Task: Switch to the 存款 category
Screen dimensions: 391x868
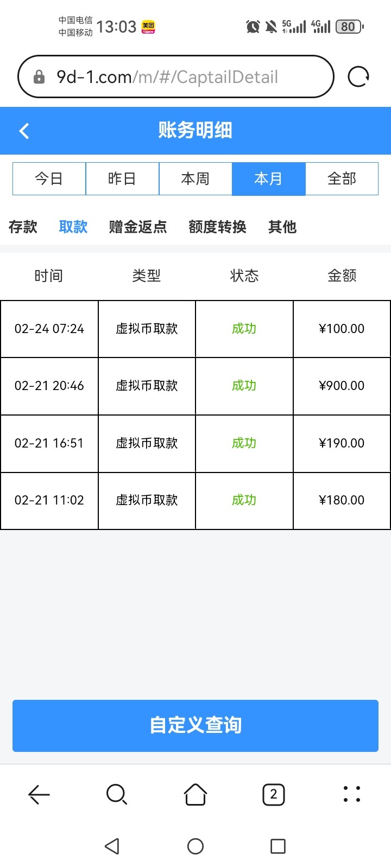Action: pyautogui.click(x=23, y=227)
